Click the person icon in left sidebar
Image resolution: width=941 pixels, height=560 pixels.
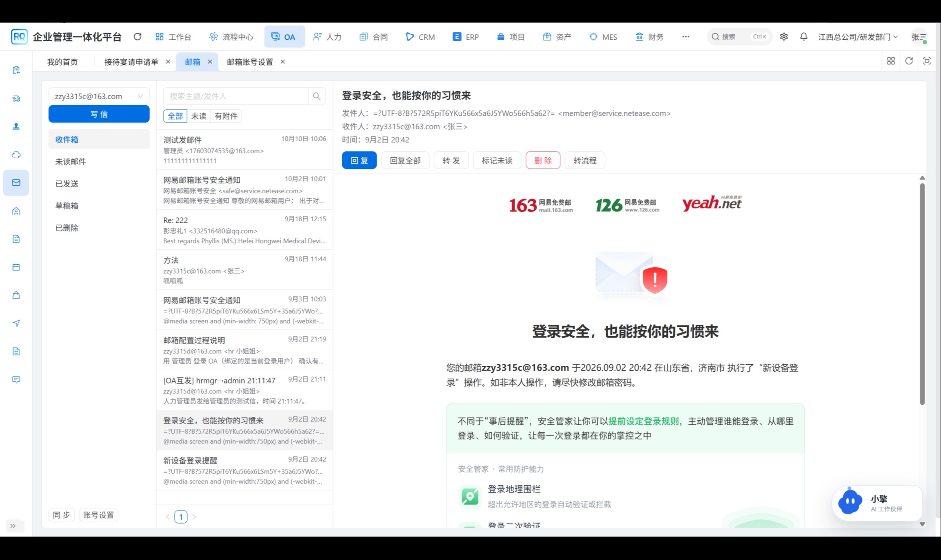(x=16, y=126)
